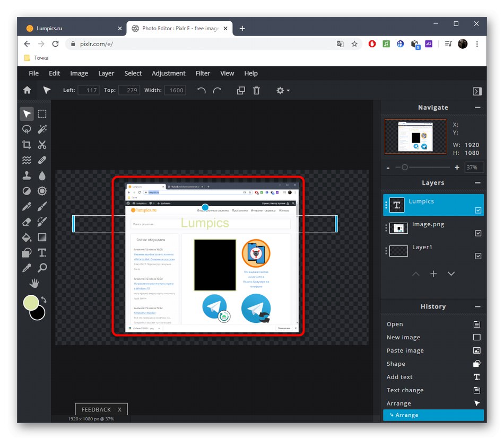504x440 pixels.
Task: Open the Layer menu
Action: (106, 73)
